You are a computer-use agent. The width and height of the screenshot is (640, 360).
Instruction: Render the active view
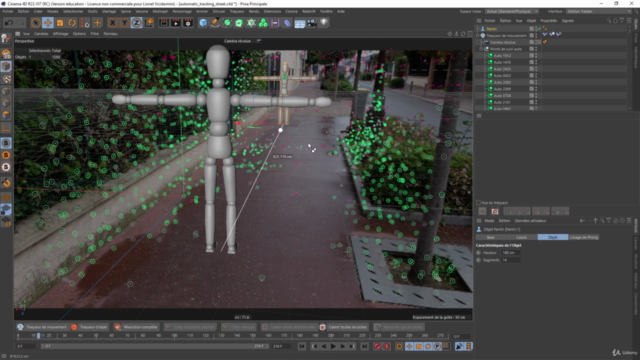click(x=164, y=23)
